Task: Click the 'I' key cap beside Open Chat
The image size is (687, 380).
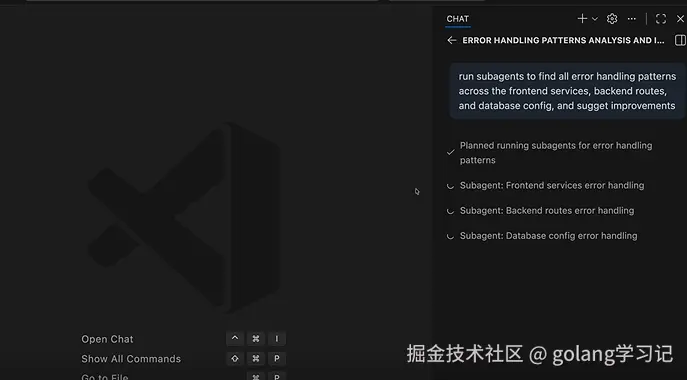Action: click(276, 339)
